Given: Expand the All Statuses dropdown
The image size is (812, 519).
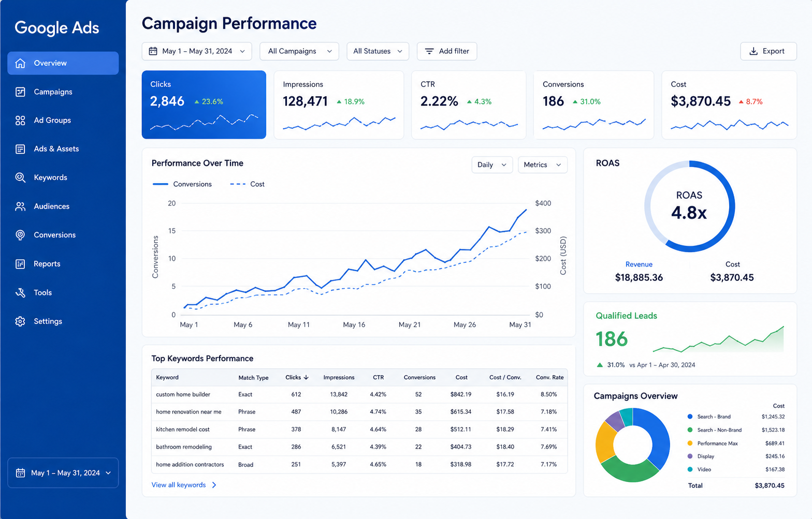Looking at the screenshot, I should (x=378, y=51).
